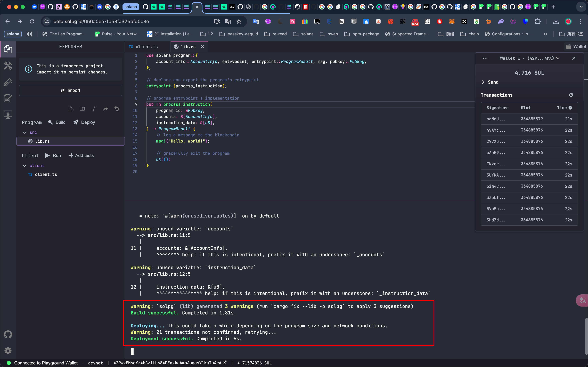This screenshot has width=588, height=367.
Task: Open the solana bookmarks folder
Action: (x=304, y=34)
